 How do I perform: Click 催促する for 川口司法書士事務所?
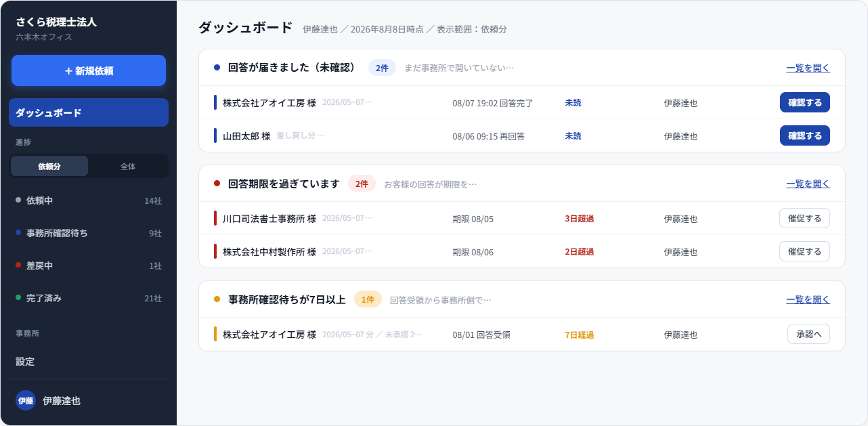(x=804, y=218)
